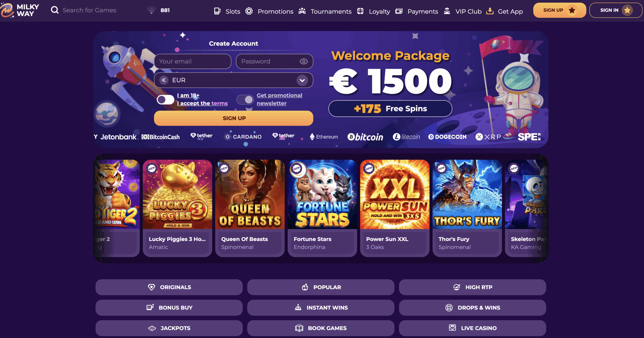Screen dimensions: 644x338
Task: Click the Promotions chip icon
Action: click(249, 11)
